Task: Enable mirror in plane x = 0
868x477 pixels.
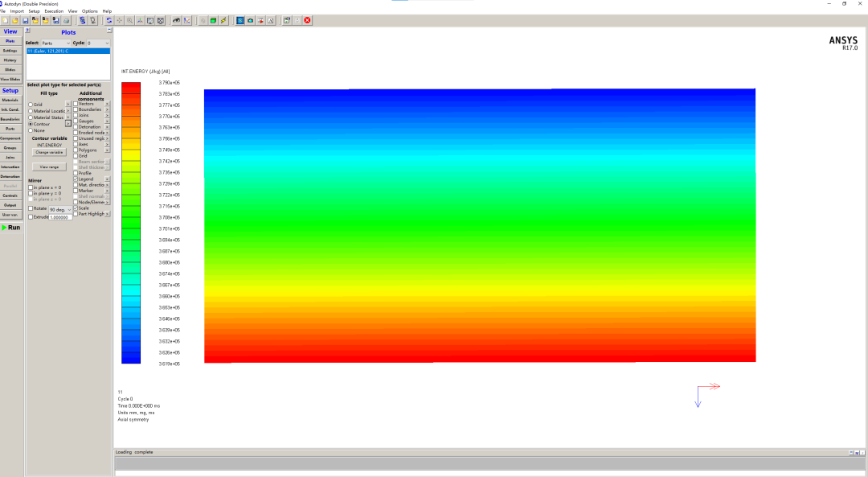Action: (31, 187)
